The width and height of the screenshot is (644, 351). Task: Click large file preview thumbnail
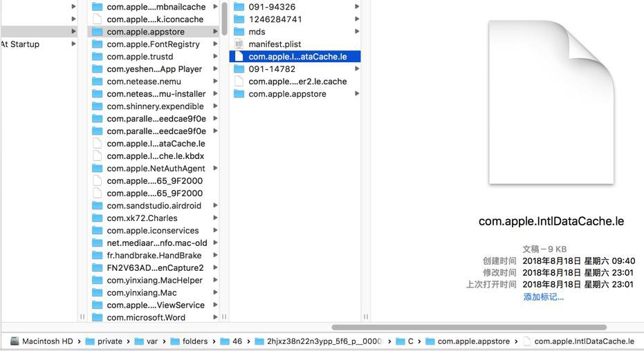[551, 102]
